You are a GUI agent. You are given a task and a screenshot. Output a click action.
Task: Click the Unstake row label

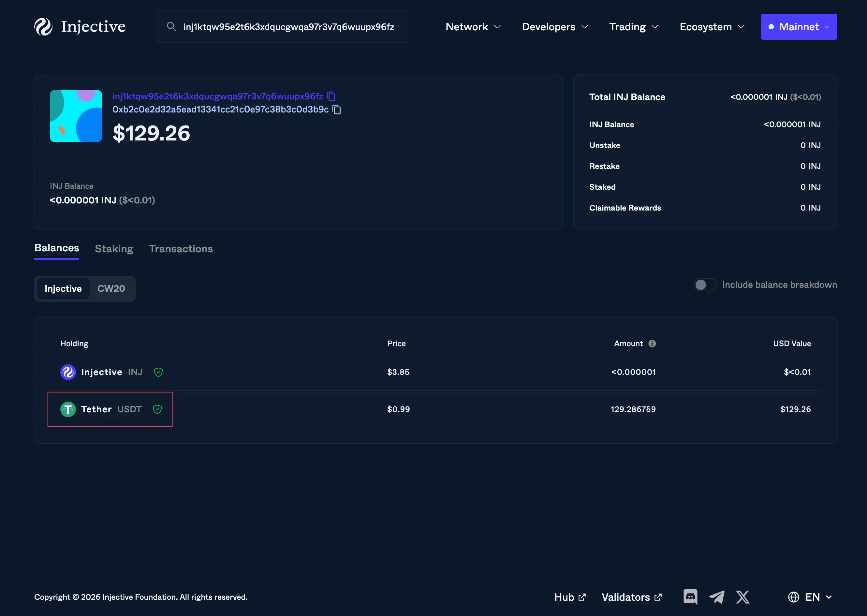605,145
